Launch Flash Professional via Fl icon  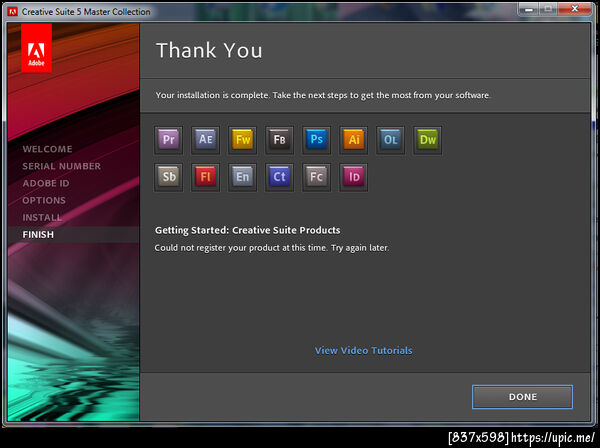coord(205,177)
